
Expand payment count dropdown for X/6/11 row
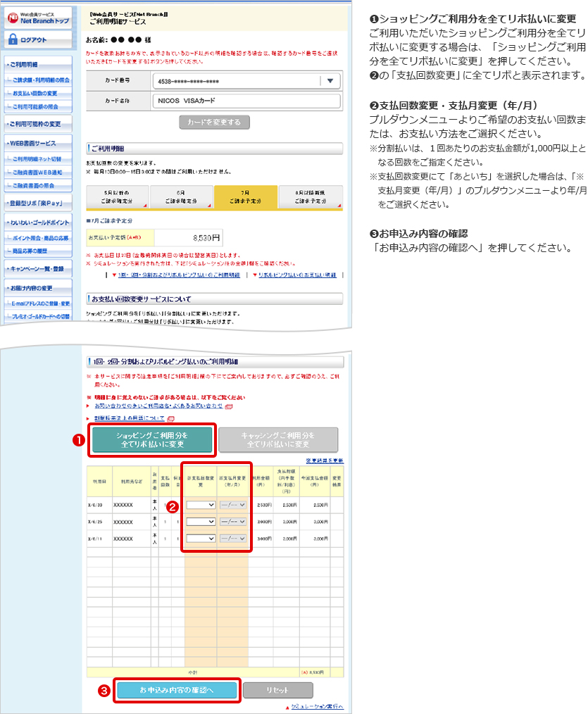coord(201,538)
